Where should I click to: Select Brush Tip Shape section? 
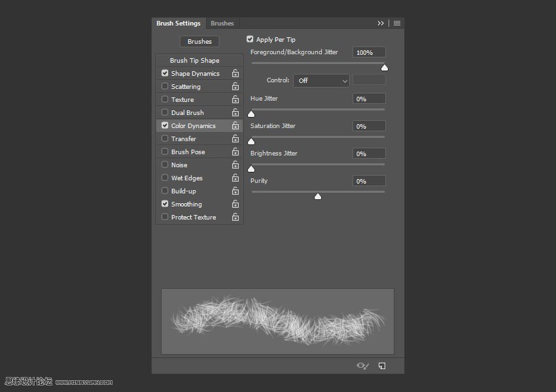(x=194, y=61)
